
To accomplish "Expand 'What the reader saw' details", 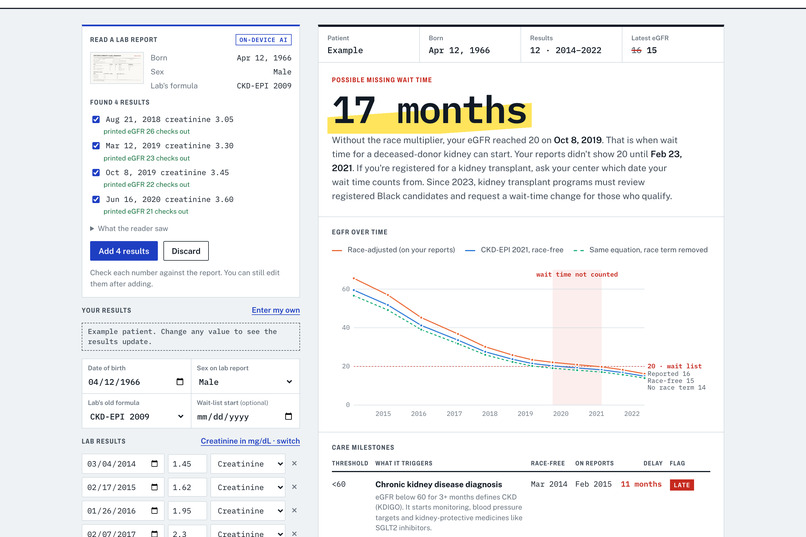I will tap(129, 229).
